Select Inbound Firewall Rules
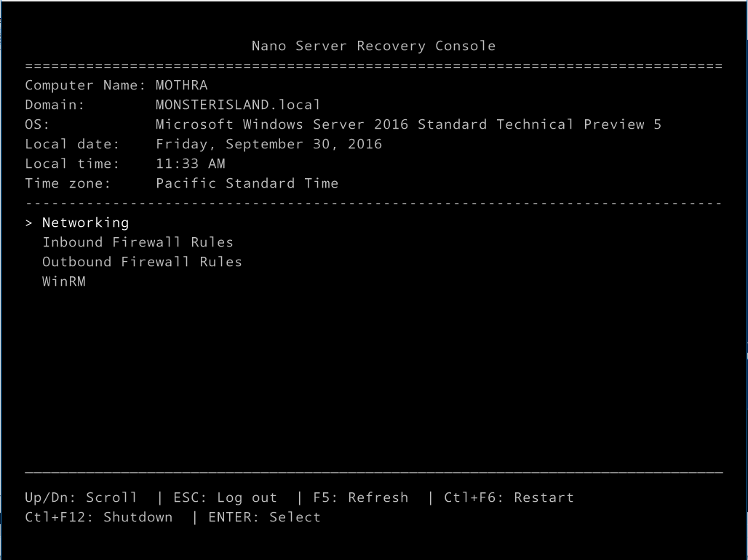 (x=138, y=241)
